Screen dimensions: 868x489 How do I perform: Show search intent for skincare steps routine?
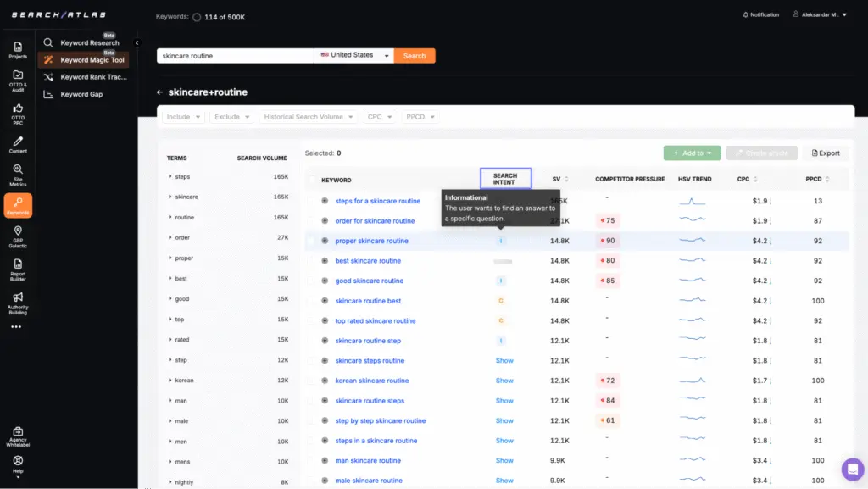504,361
